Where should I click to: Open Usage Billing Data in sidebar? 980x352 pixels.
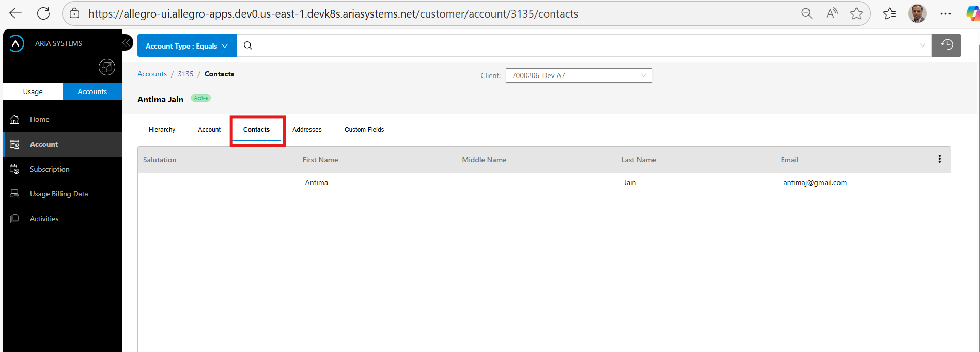[x=59, y=194]
